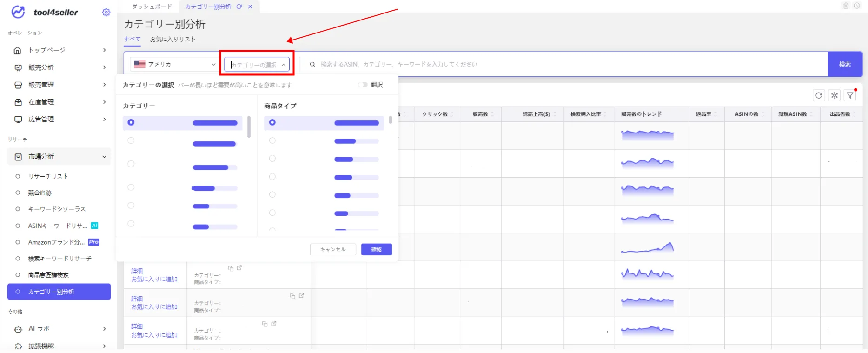The image size is (868, 353).
Task: Click the search input for ASIN or keyword
Action: (567, 64)
